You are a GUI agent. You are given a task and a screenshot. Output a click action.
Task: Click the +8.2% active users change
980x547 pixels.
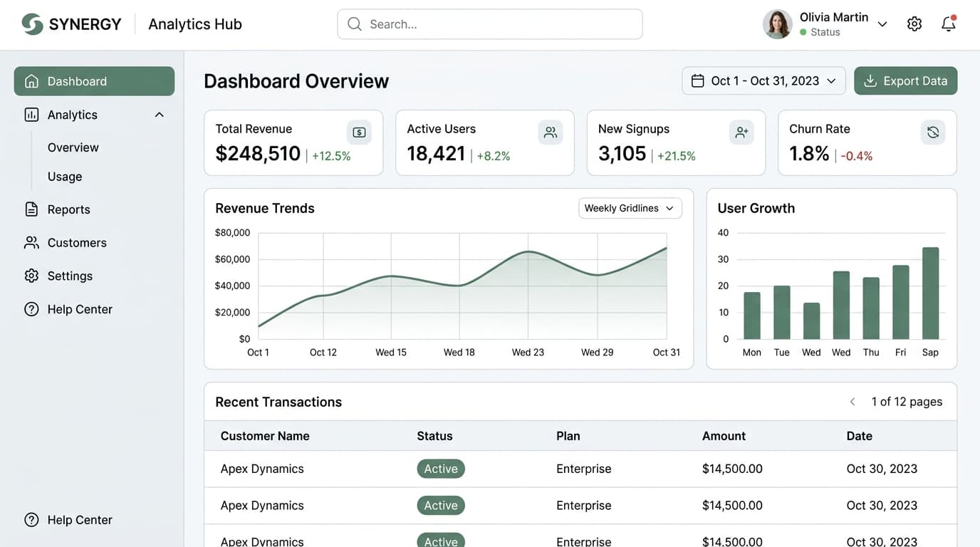494,156
